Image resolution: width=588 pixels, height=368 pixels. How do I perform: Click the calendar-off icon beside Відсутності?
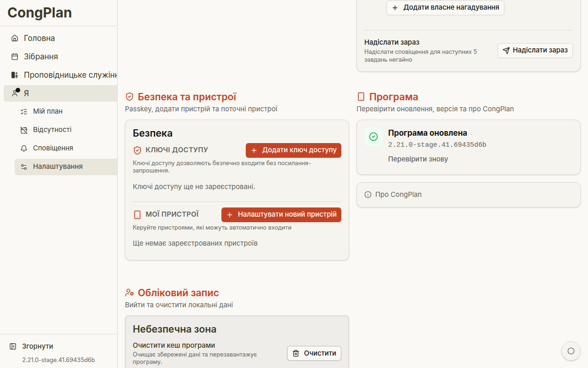[x=24, y=130]
